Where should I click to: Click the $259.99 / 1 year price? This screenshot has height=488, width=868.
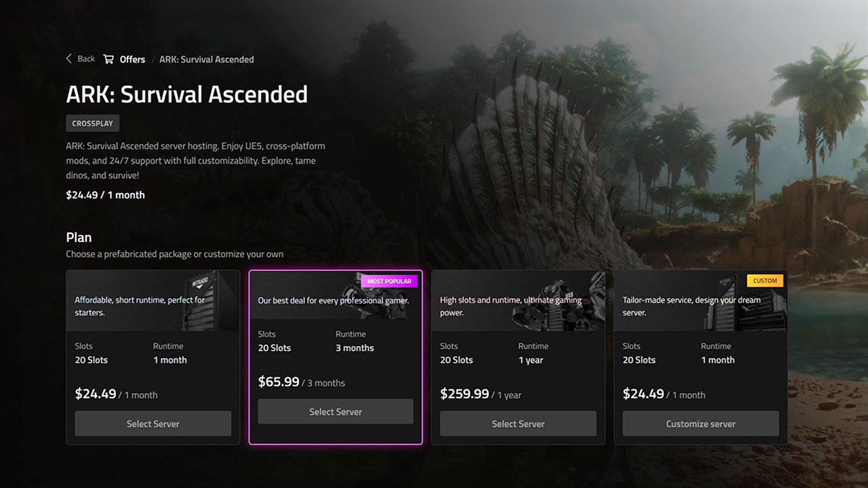(x=481, y=394)
